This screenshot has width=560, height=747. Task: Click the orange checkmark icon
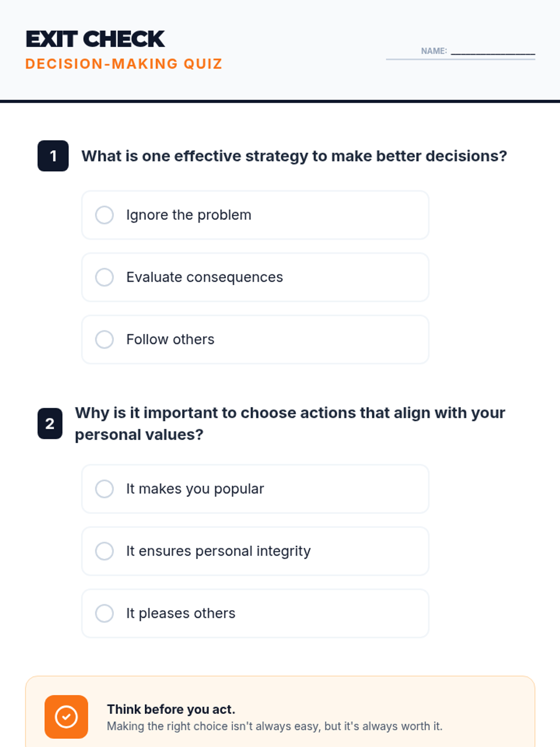point(66,717)
